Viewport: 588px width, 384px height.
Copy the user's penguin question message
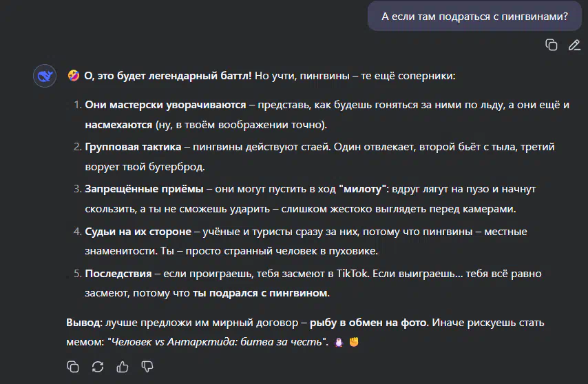[552, 45]
